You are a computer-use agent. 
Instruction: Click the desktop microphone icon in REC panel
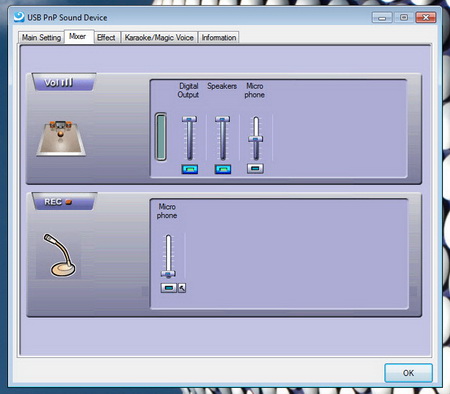[59, 255]
